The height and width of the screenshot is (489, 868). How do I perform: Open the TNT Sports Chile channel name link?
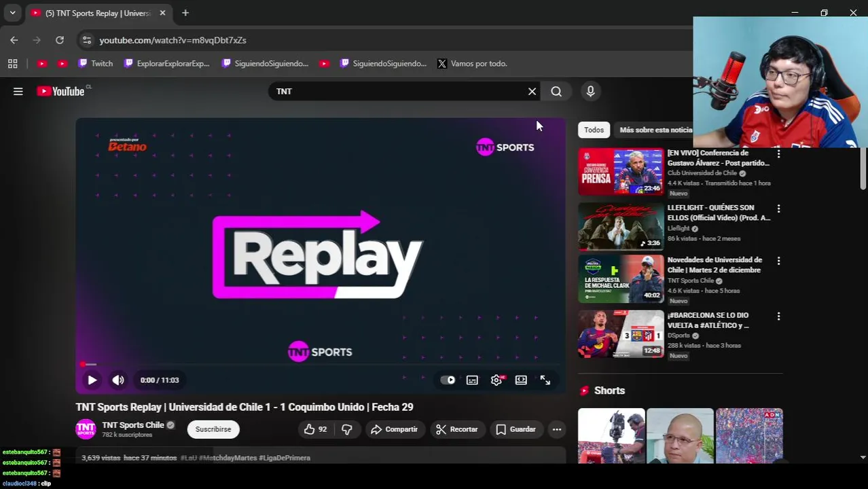(x=133, y=425)
